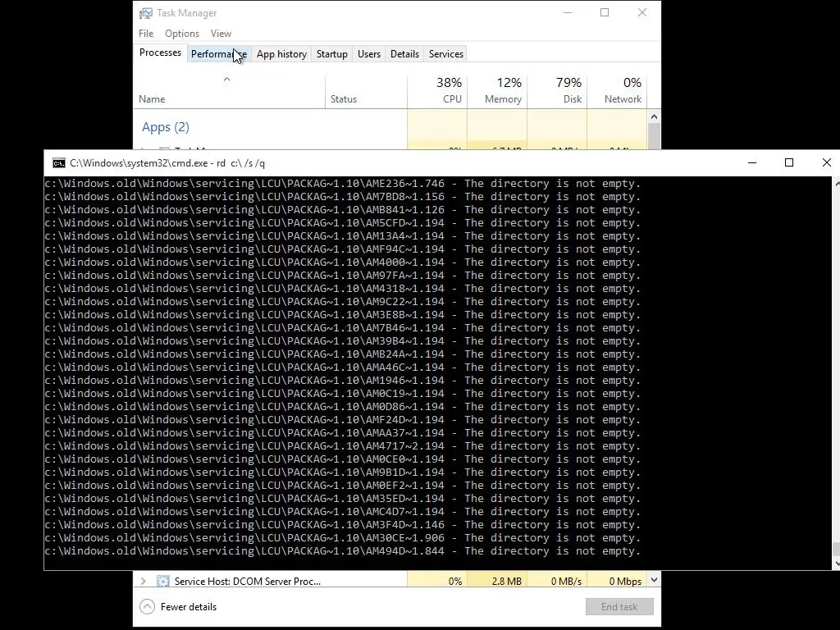
Task: Click the console line containing AM494D~1.844
Action: point(343,551)
